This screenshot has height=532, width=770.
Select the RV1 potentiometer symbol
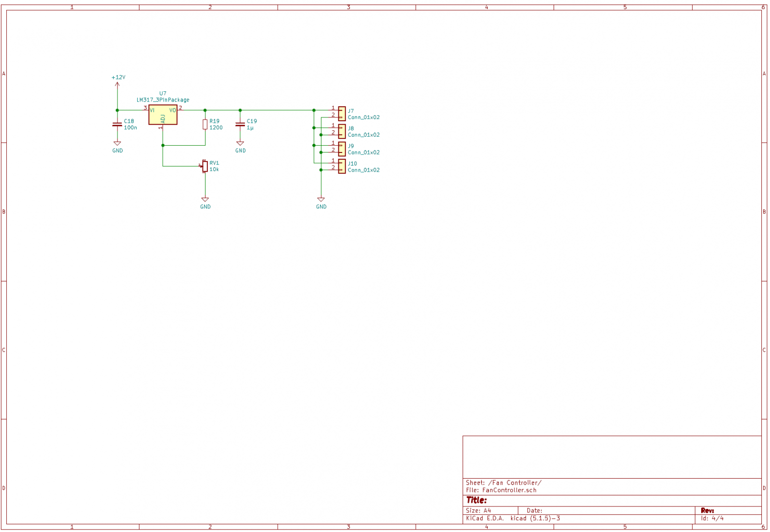205,166
